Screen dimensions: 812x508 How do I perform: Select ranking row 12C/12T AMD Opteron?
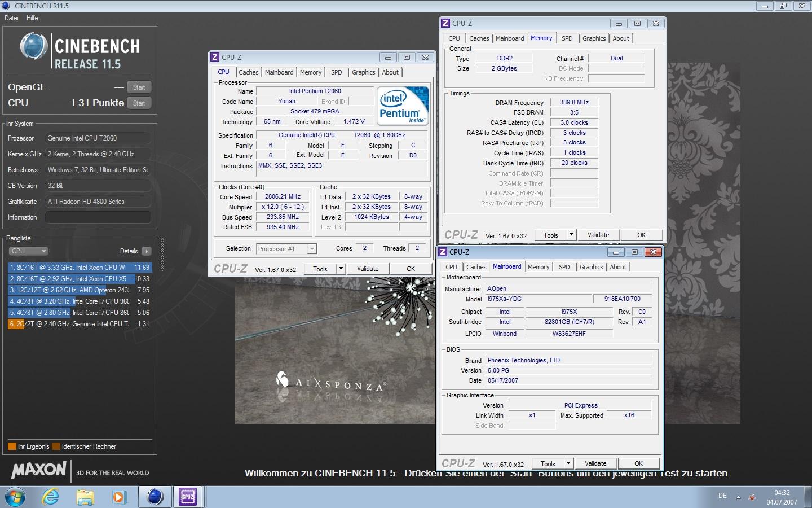pyautogui.click(x=80, y=290)
